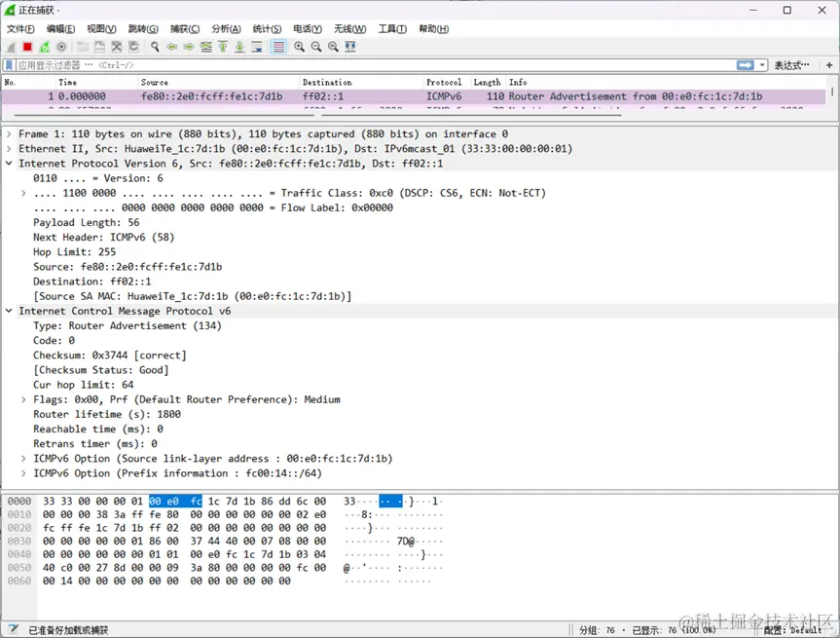The image size is (840, 638).
Task: Go to previous packet in history
Action: [172, 47]
